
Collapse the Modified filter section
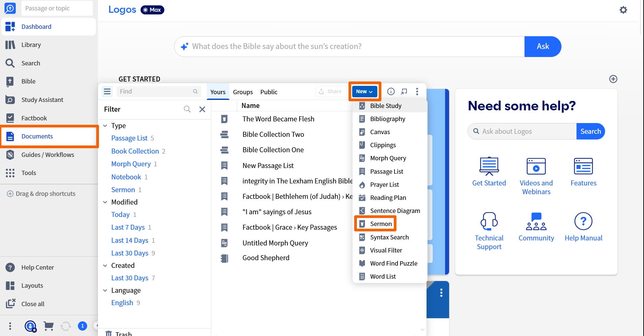105,202
